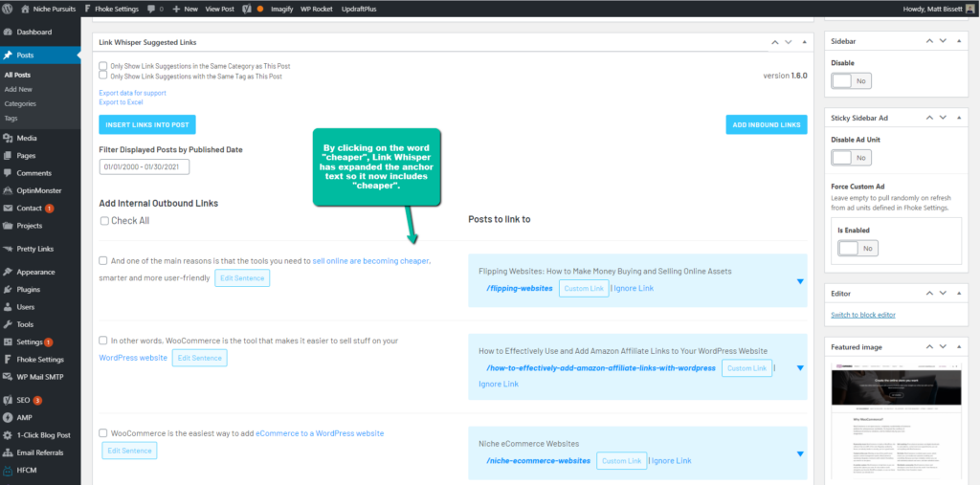This screenshot has width=980, height=485.
Task: Open Categories submenu item
Action: [20, 103]
